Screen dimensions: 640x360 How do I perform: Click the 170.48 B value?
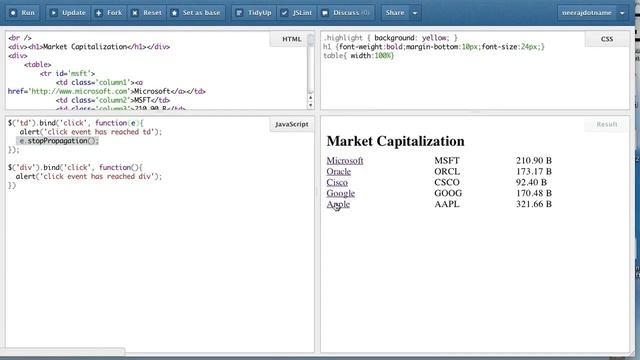coord(533,193)
